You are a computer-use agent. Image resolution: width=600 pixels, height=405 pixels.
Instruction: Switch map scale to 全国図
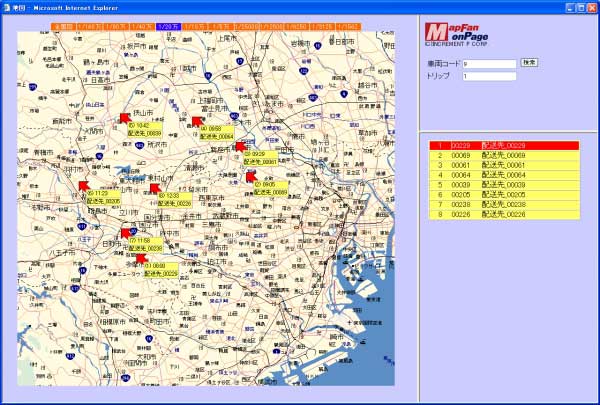(63, 26)
